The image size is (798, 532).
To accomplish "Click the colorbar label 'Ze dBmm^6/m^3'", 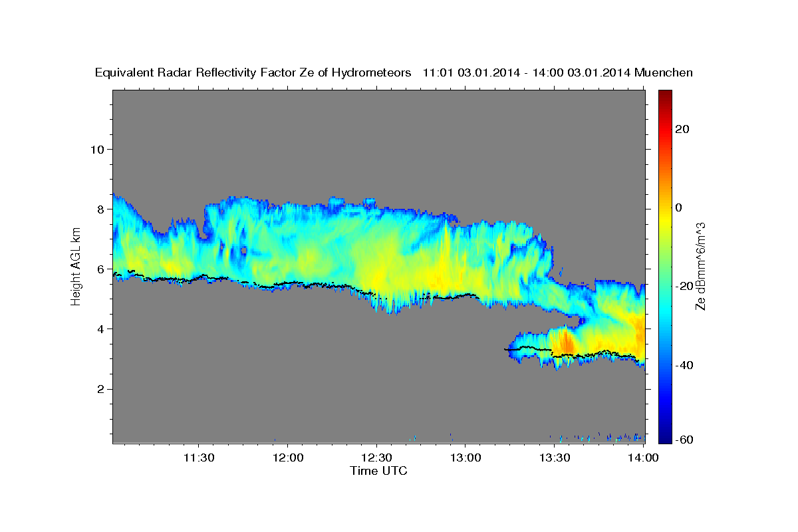I will click(701, 267).
